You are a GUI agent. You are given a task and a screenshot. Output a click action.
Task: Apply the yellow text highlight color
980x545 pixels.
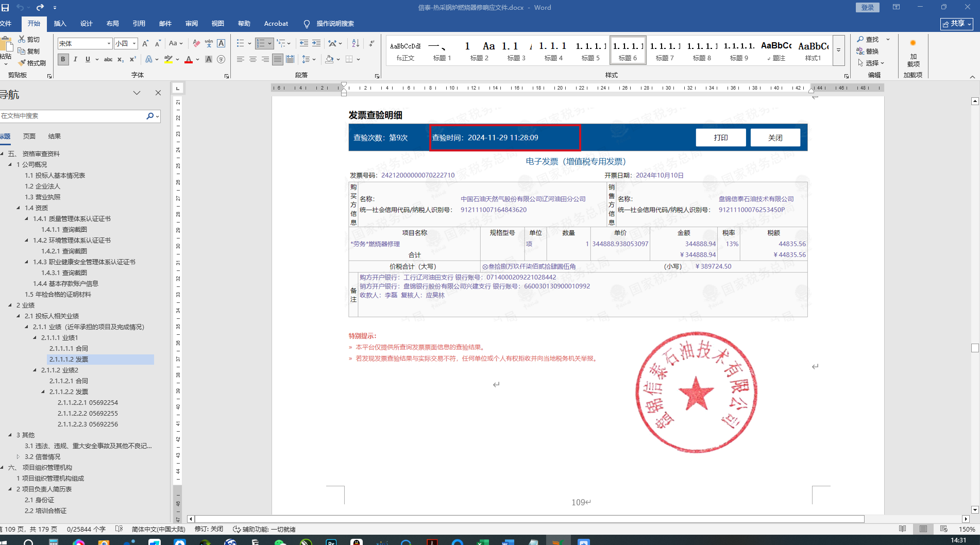click(168, 59)
